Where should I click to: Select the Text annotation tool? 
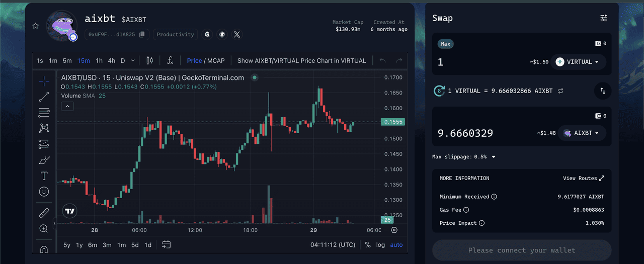pos(44,176)
